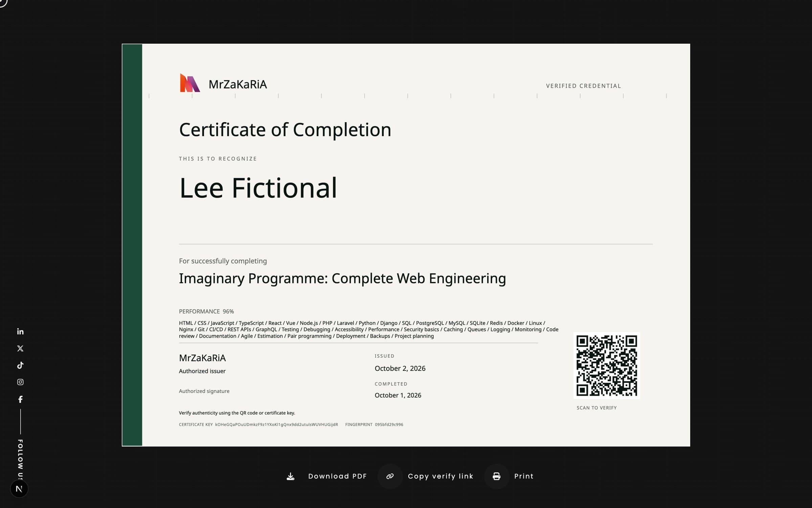The height and width of the screenshot is (508, 812).
Task: Click the For successfully completing text
Action: [x=223, y=261]
